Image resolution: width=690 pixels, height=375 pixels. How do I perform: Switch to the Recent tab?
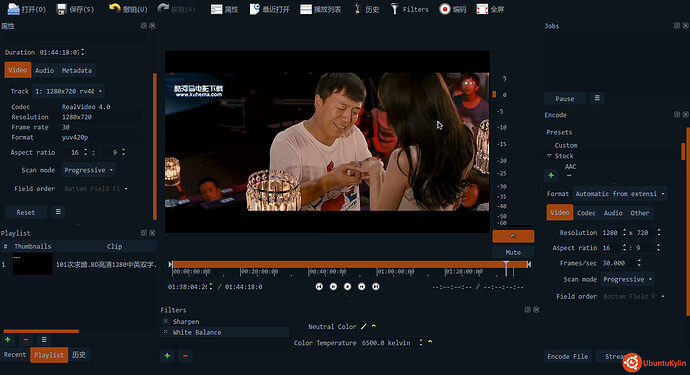click(15, 355)
